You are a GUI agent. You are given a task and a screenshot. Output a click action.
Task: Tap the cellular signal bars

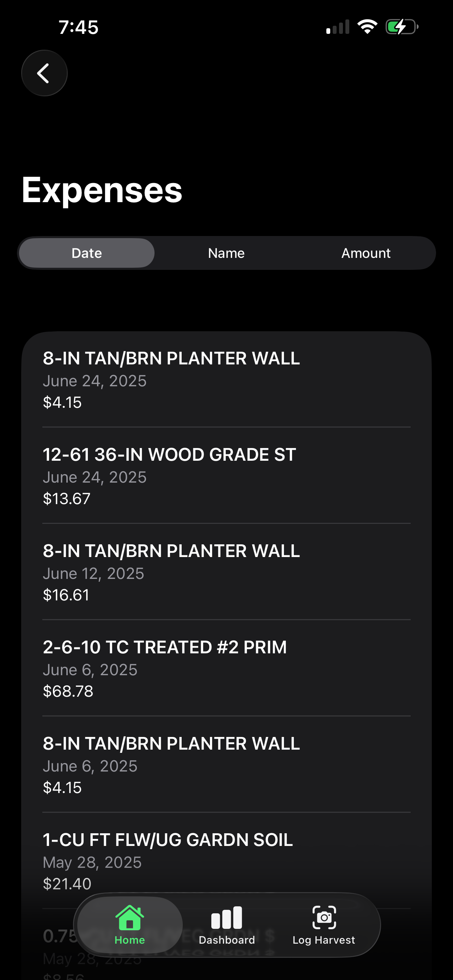[338, 27]
